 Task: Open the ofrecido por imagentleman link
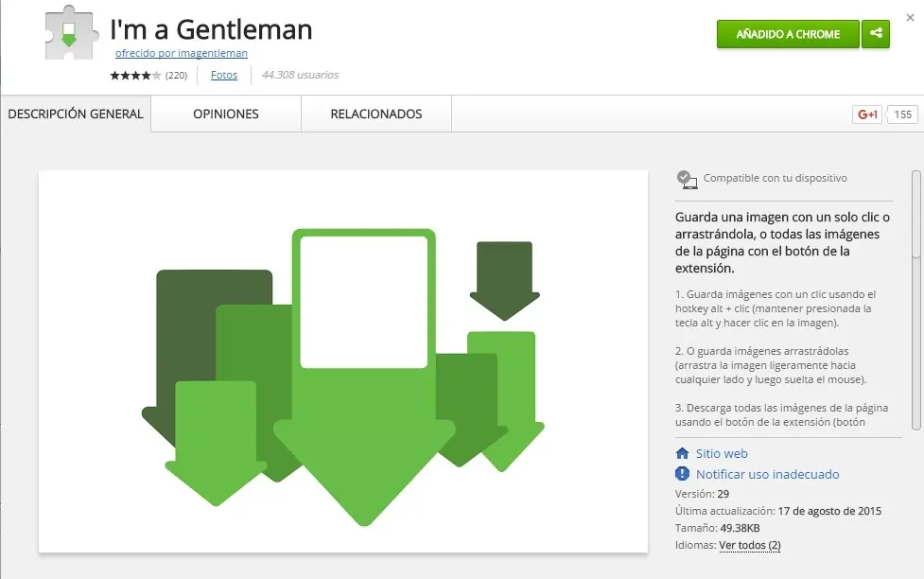coord(181,53)
